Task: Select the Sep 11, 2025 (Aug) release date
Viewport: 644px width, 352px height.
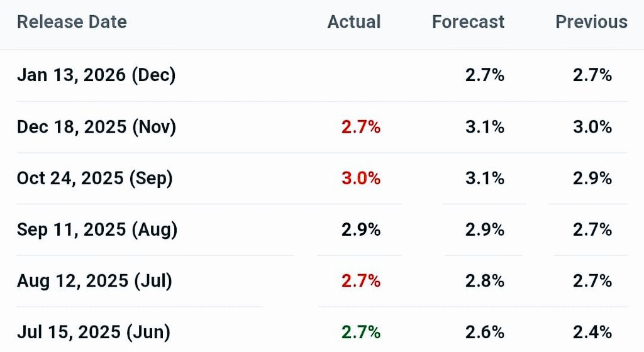Action: 97,230
